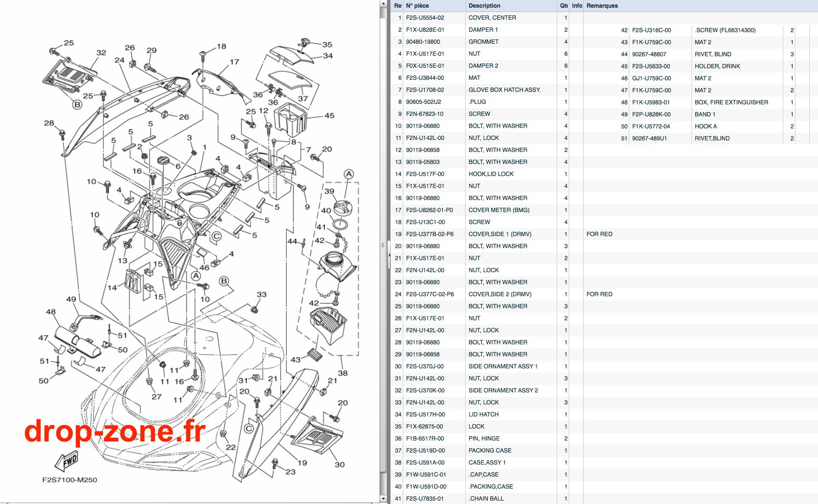Click the FWD arrow symbol in diagram
Screen dimensions: 818x504
[66, 462]
